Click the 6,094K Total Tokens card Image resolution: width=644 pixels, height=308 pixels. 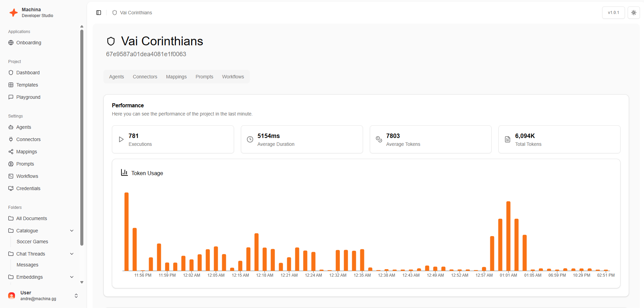click(559, 139)
